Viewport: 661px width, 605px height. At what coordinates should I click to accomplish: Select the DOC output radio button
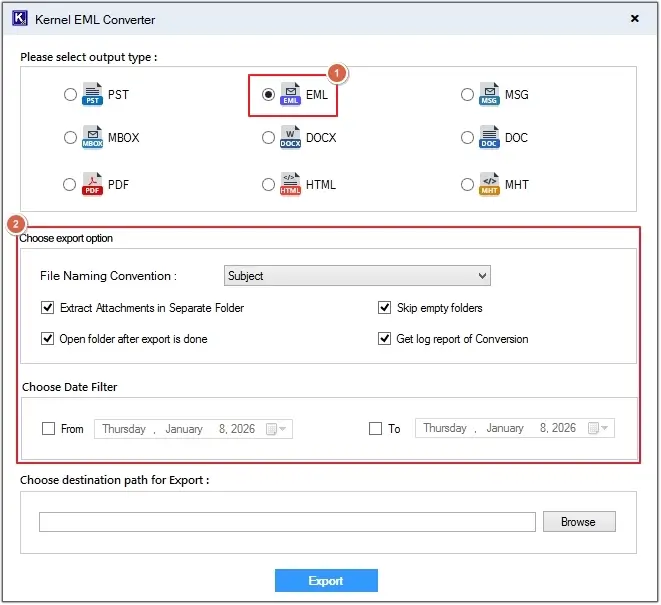point(467,137)
